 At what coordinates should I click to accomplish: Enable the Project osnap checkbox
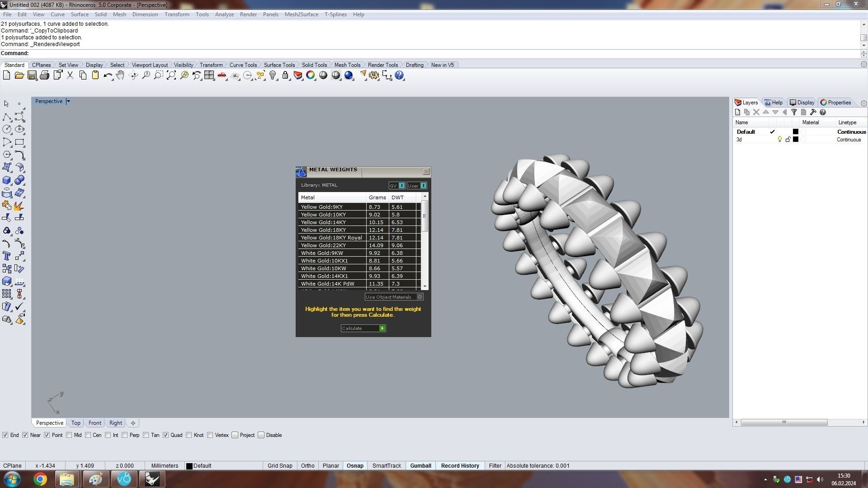pyautogui.click(x=235, y=435)
